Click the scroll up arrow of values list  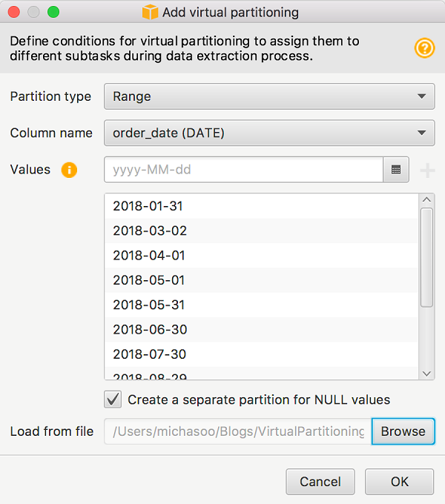(426, 199)
